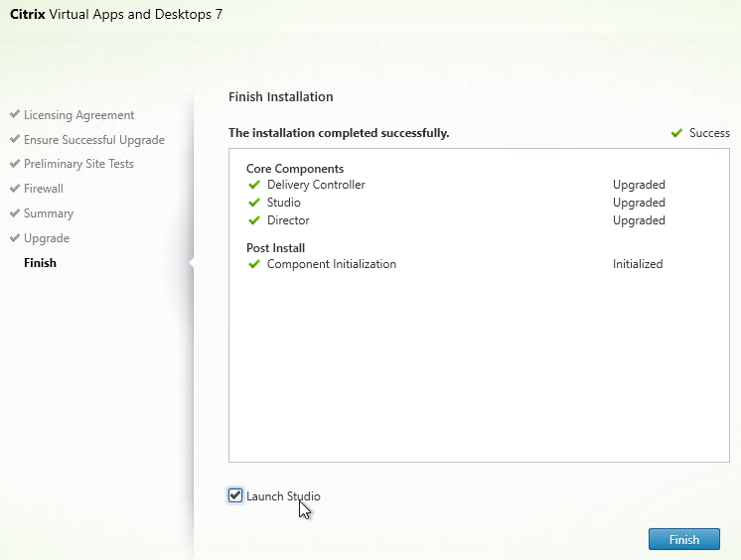Click the Component Initialization Initialized status
This screenshot has width=741, height=560.
(638, 264)
